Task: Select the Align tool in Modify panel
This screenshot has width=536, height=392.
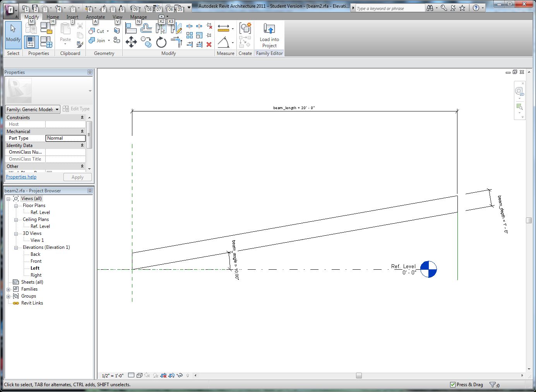Action: (x=131, y=29)
